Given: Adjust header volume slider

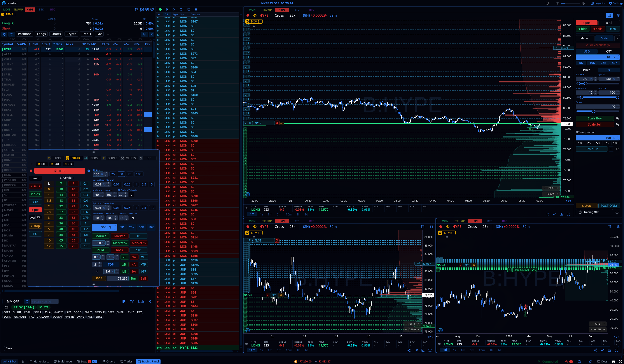Looking at the screenshot, I should tap(570, 3).
